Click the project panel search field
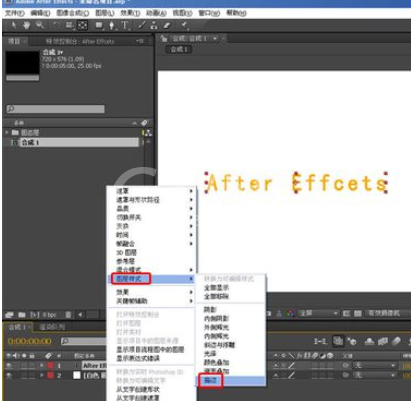 [x=56, y=109]
